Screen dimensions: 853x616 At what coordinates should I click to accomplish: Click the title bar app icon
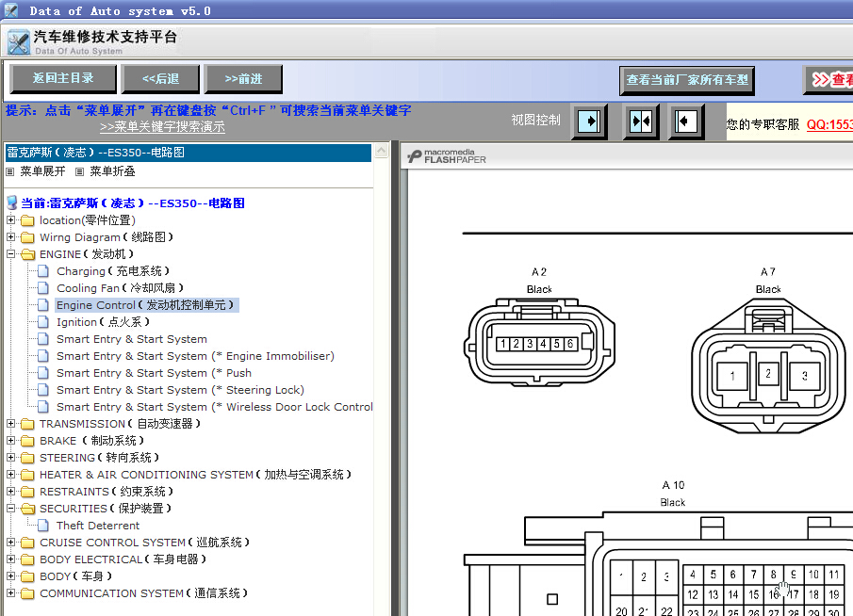[x=11, y=9]
